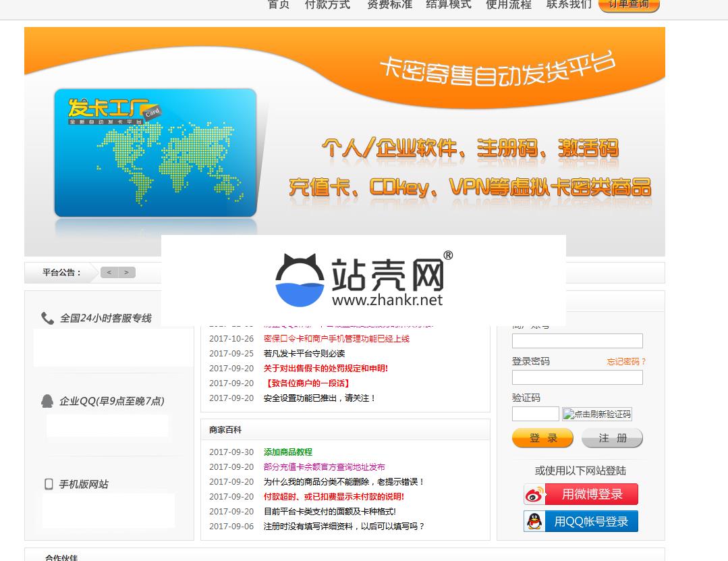Click the QQ penguin login icon
Screen dimensions: 728x561
(x=534, y=521)
